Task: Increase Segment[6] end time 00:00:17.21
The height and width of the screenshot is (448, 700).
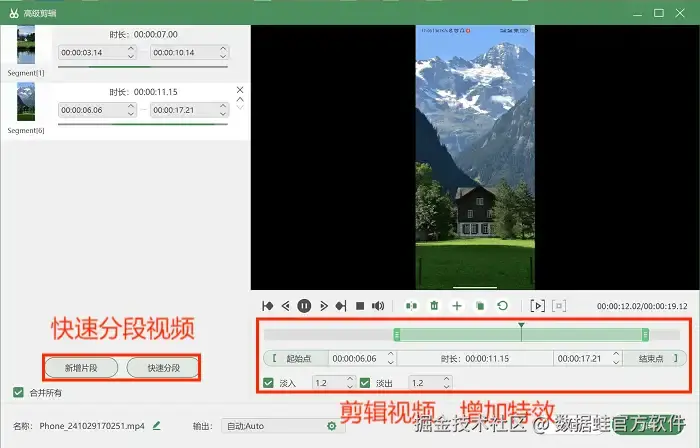Action: pyautogui.click(x=223, y=106)
